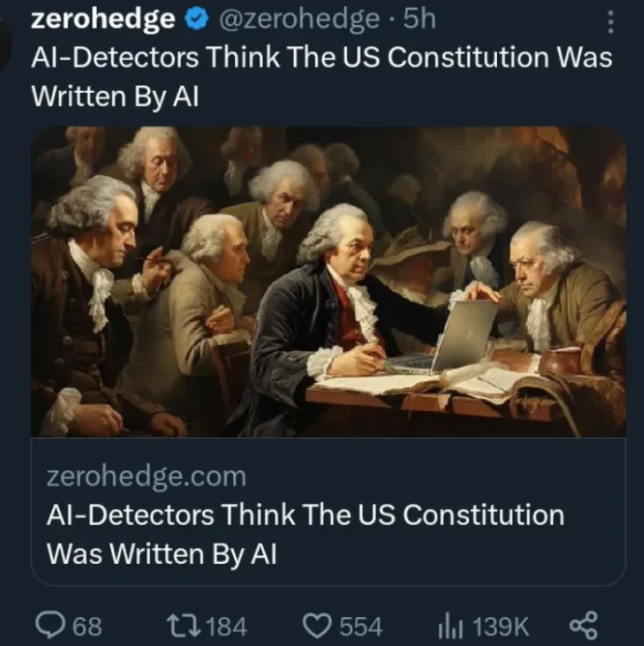Screen dimensions: 644x646
Task: Open the view analytics bar chart icon
Action: [x=451, y=627]
